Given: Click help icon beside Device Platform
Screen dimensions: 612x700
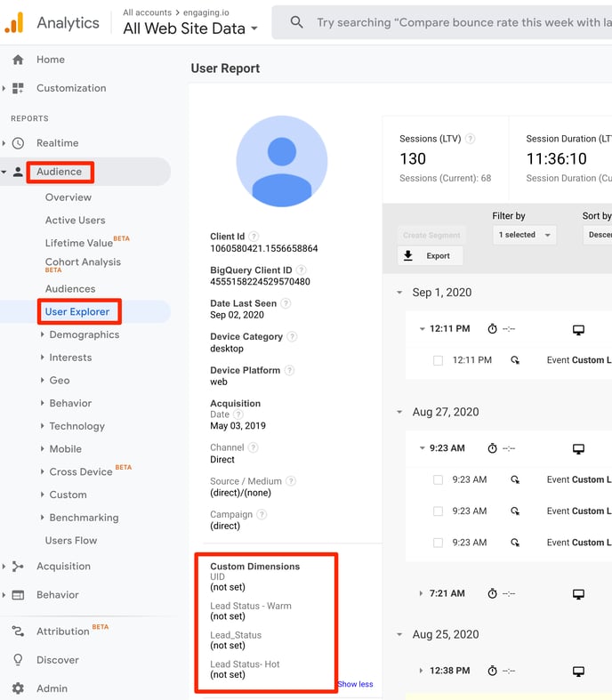Looking at the screenshot, I should pyautogui.click(x=290, y=370).
